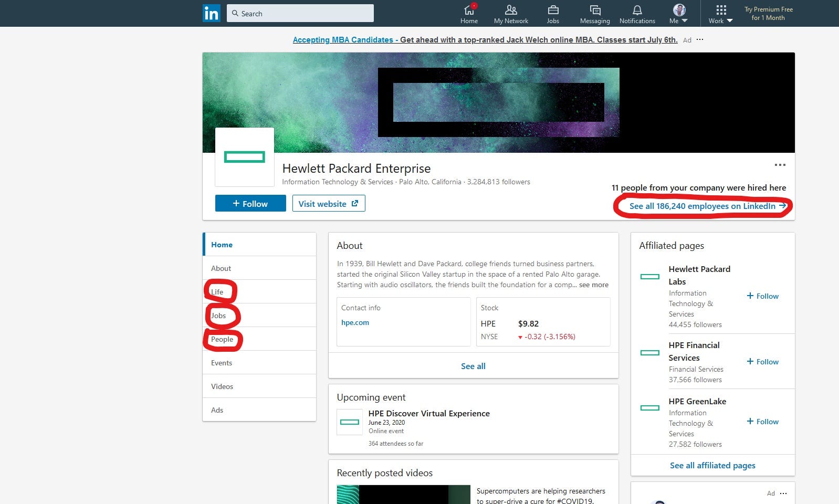Follow HPE GreenLake
The height and width of the screenshot is (504, 839).
click(x=763, y=422)
